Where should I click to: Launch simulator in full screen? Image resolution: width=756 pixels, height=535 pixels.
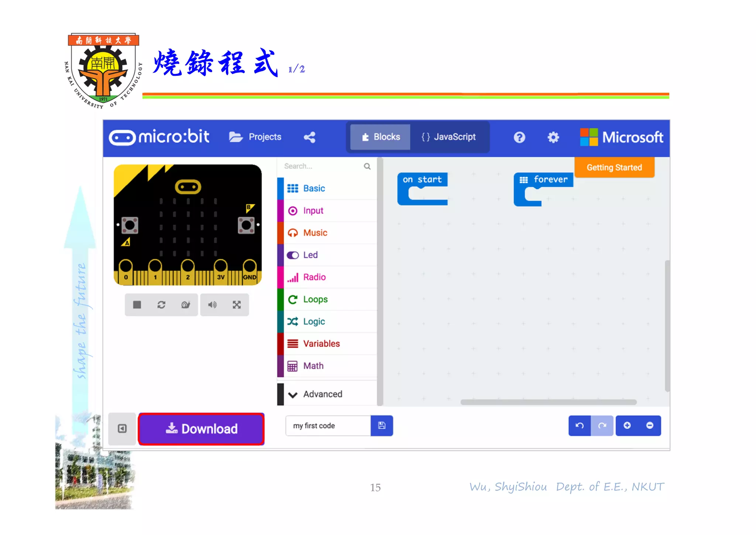coord(237,305)
